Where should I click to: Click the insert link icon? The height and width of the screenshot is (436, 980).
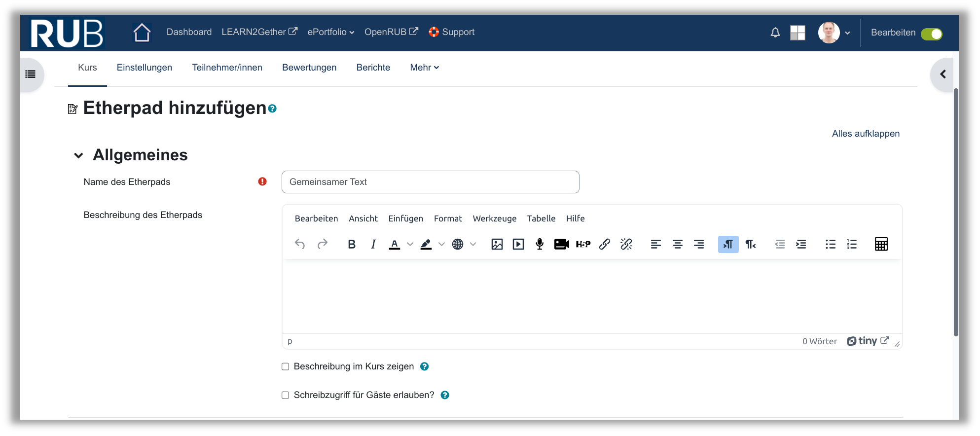[x=605, y=244]
